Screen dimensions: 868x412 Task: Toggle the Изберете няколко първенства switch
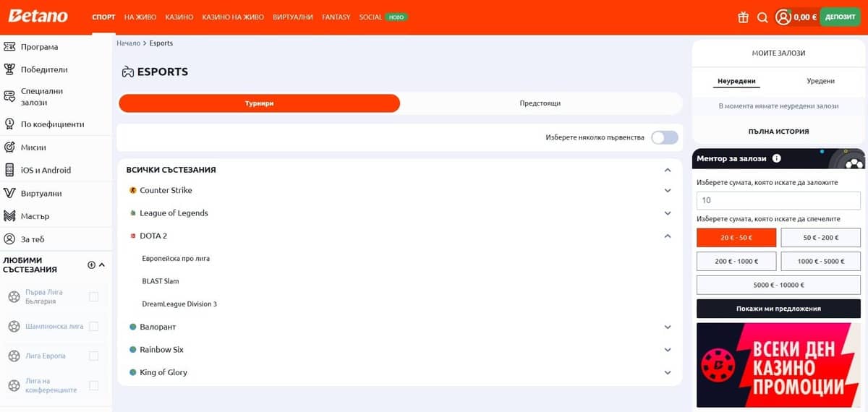tap(665, 137)
